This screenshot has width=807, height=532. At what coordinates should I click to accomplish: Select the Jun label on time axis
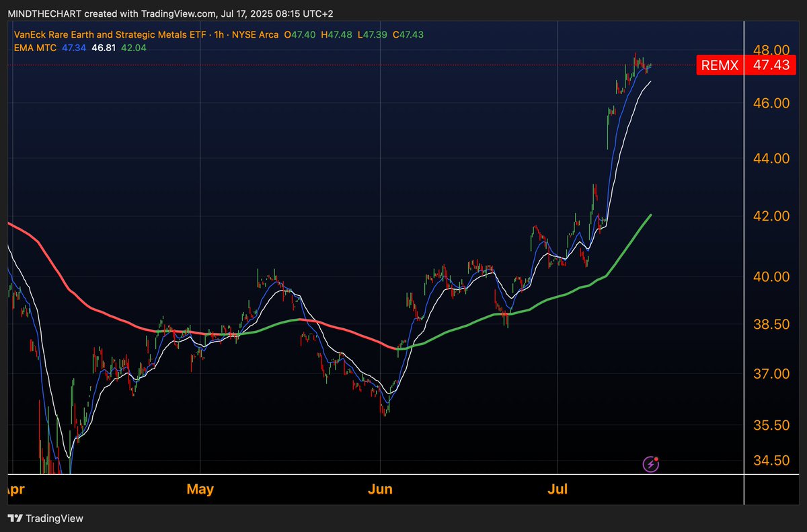coord(381,489)
